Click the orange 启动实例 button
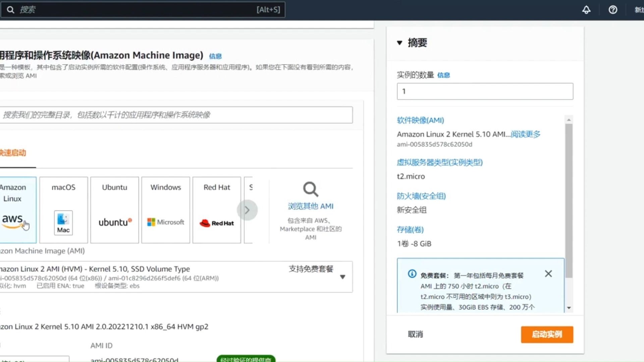The width and height of the screenshot is (644, 362). (x=547, y=334)
